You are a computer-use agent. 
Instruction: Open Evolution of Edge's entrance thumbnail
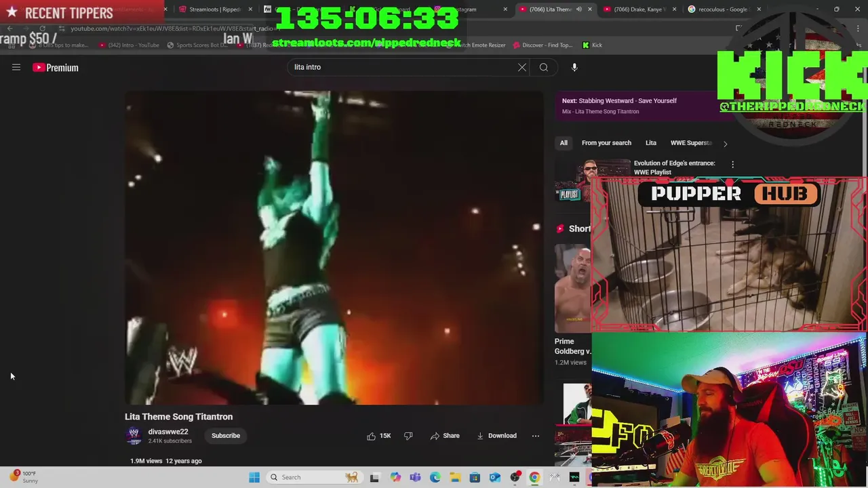point(593,180)
